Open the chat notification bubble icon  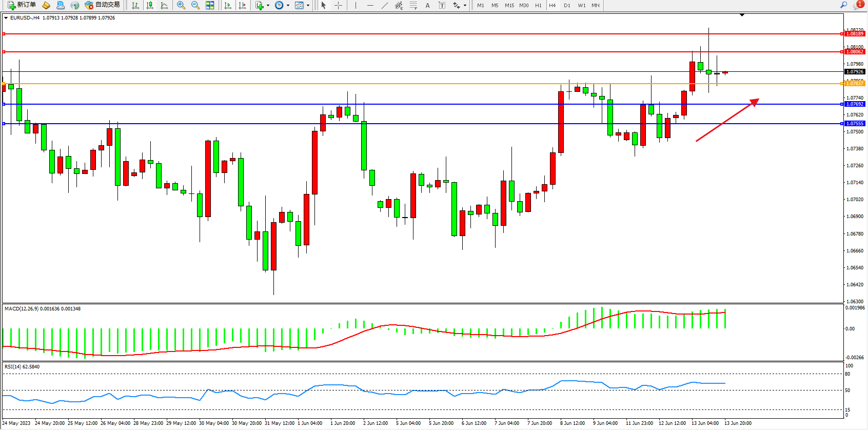tap(857, 5)
